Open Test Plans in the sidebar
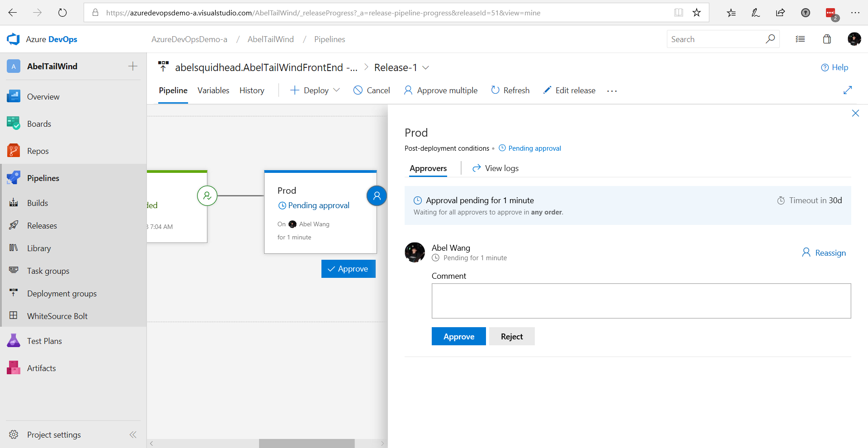 [44, 341]
